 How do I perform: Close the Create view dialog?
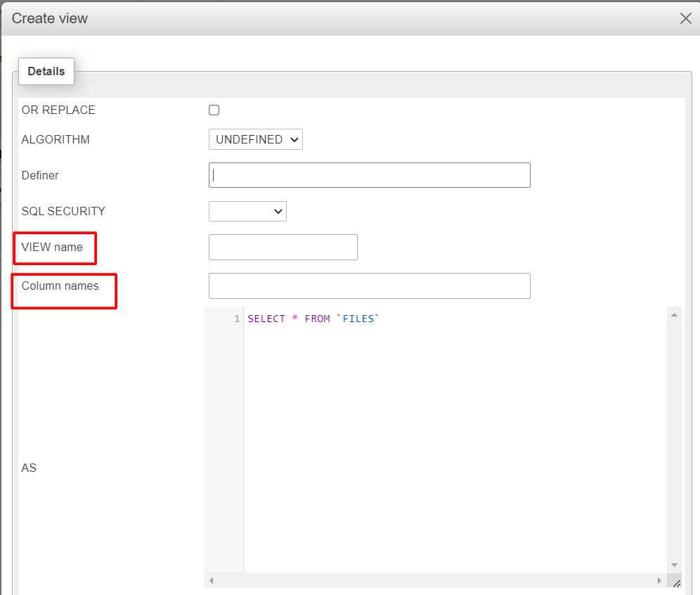(686, 18)
